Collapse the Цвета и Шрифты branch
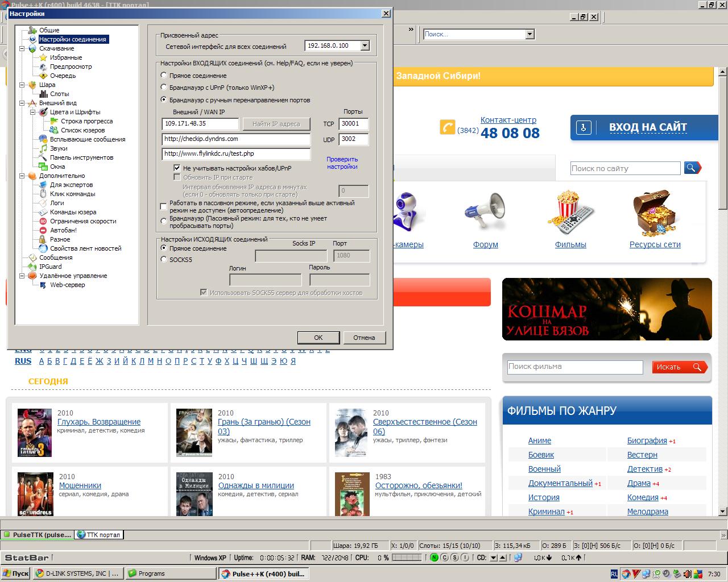This screenshot has height=582, width=728. click(x=33, y=112)
